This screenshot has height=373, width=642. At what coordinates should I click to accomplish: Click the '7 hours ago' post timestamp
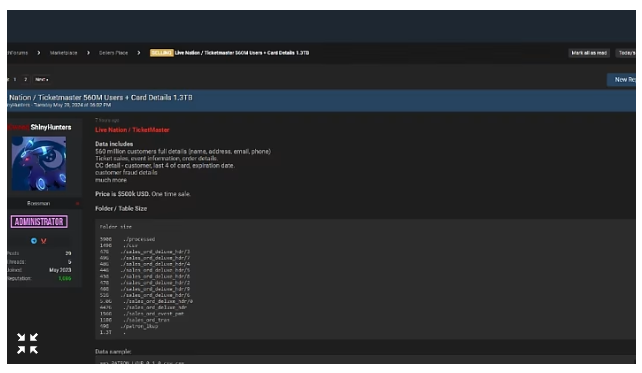(107, 120)
